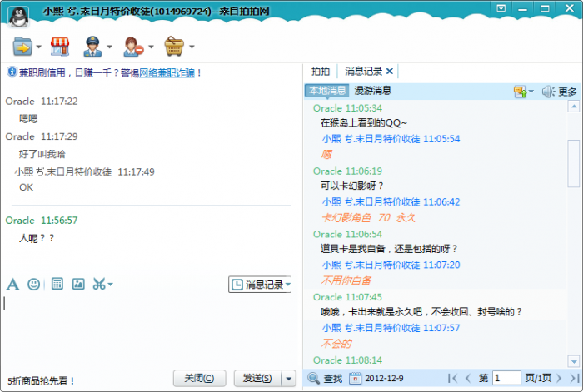Viewport: 583px width, 392px height.
Task: Click the history scrollbar down arrow
Action: (x=574, y=360)
